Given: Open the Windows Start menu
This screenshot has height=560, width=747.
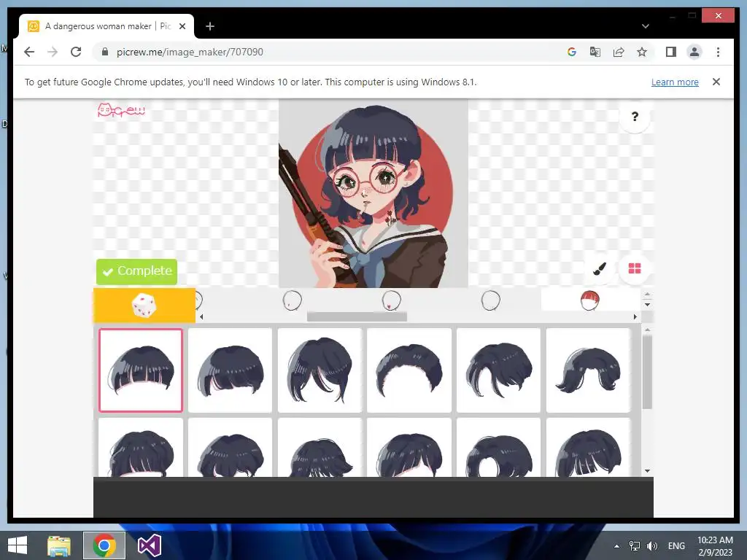Looking at the screenshot, I should pos(18,545).
